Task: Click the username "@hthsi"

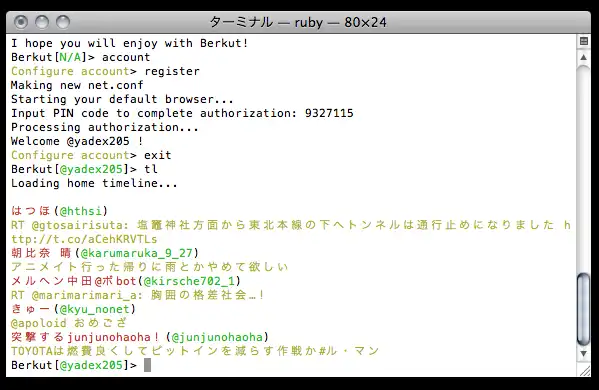Action: 81,211
